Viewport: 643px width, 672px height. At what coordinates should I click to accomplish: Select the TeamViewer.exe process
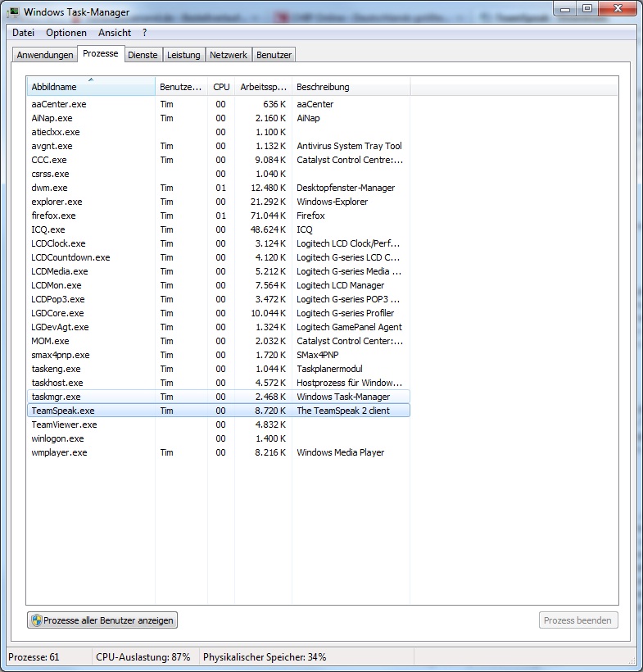click(x=219, y=425)
